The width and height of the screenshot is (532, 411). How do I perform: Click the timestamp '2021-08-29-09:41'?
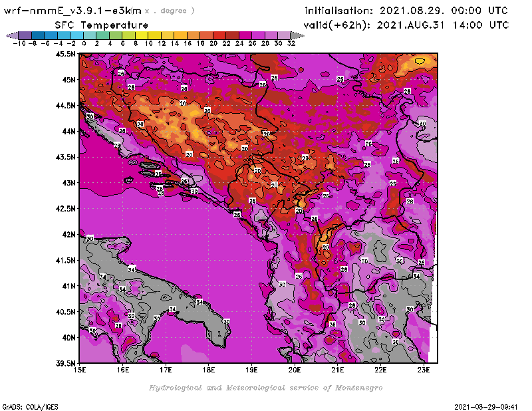pyautogui.click(x=486, y=407)
